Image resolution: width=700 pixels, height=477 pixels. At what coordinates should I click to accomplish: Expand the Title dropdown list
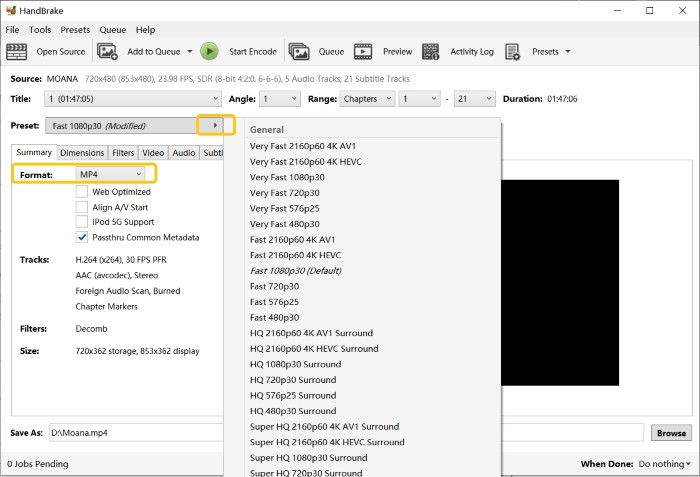(x=133, y=99)
